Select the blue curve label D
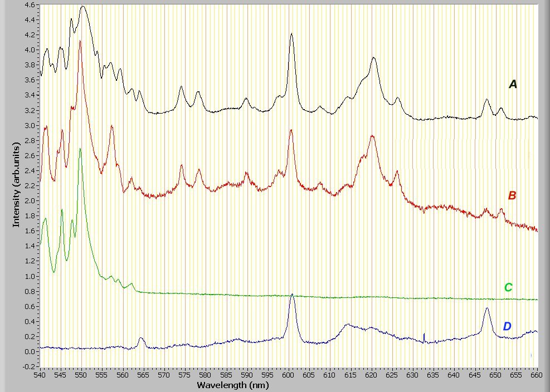 click(507, 326)
